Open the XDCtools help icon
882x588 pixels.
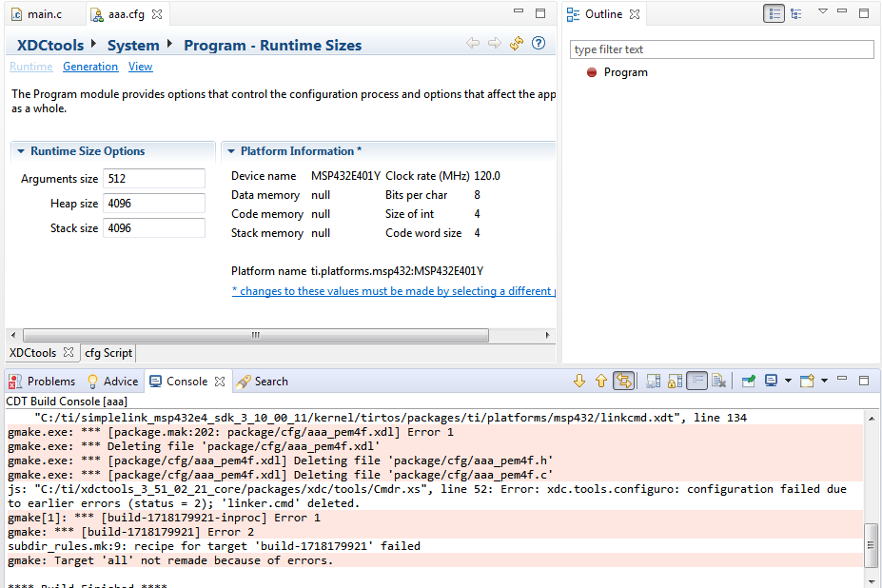click(539, 44)
